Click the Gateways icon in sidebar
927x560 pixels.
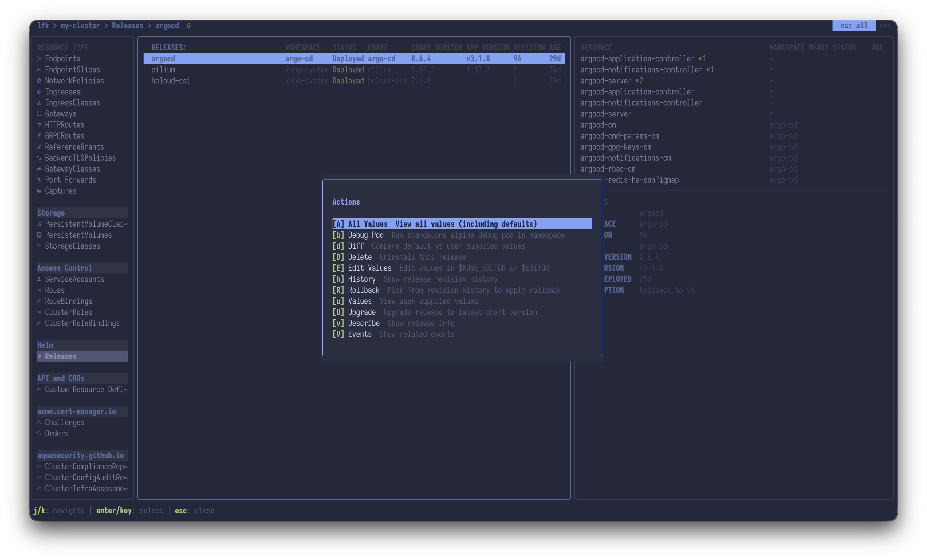tap(39, 114)
